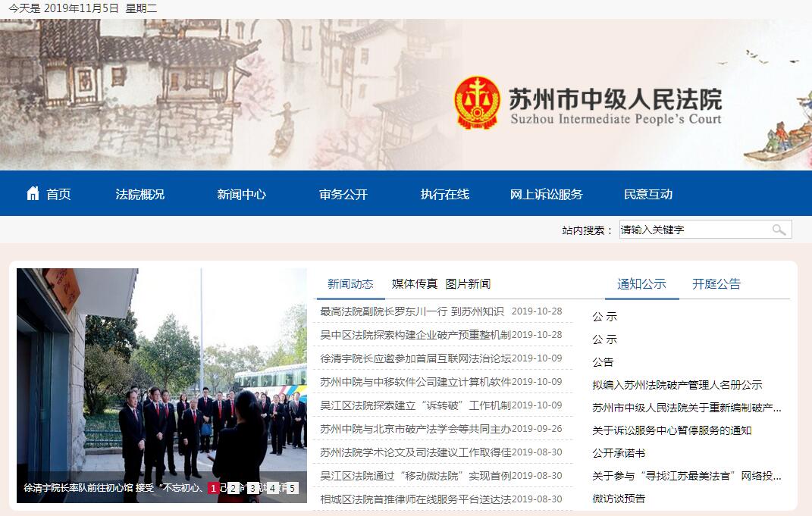Select slide number 3 in carousel
Image resolution: width=812 pixels, height=516 pixels.
(x=252, y=488)
